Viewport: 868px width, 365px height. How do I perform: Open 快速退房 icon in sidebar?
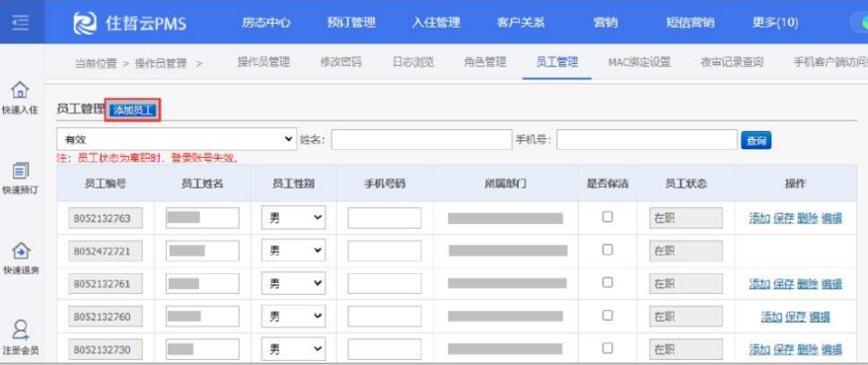pos(20,251)
